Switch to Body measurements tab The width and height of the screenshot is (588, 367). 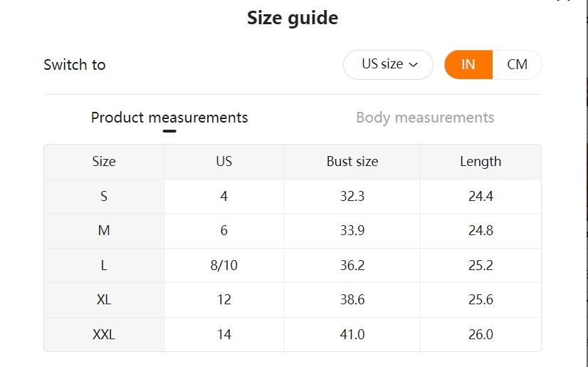tap(425, 118)
